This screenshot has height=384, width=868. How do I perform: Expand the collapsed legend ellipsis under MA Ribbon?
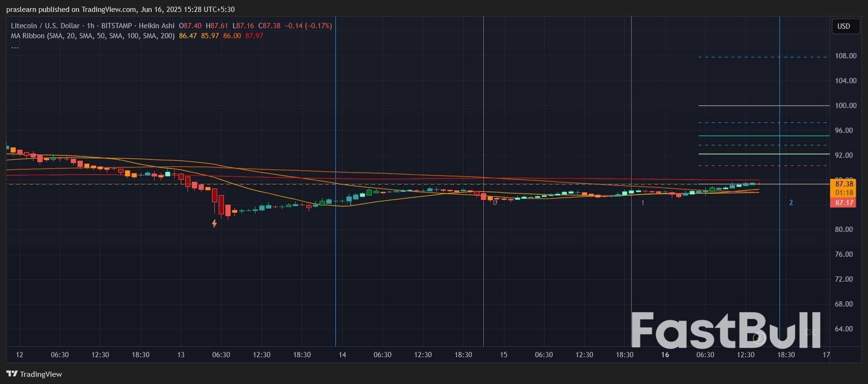[x=15, y=46]
